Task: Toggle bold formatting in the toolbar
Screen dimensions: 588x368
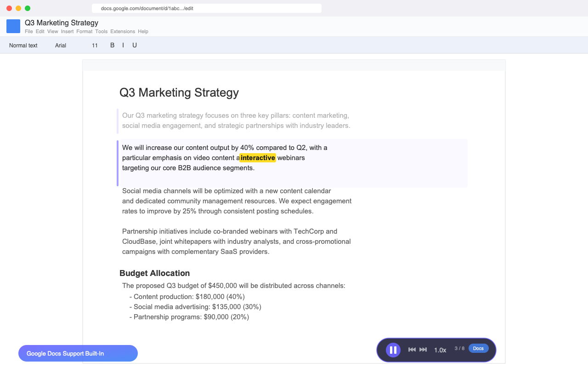Action: click(112, 45)
